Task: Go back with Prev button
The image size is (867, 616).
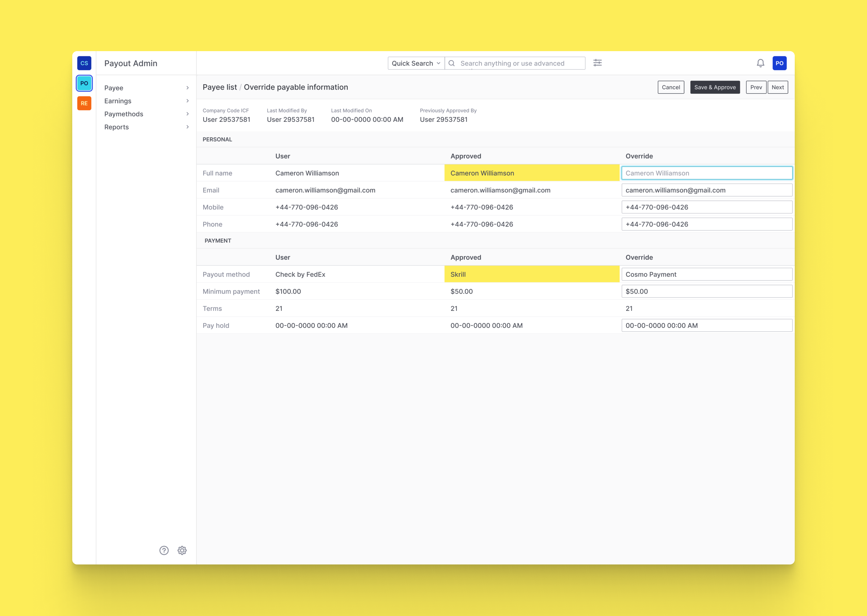Action: 756,87
